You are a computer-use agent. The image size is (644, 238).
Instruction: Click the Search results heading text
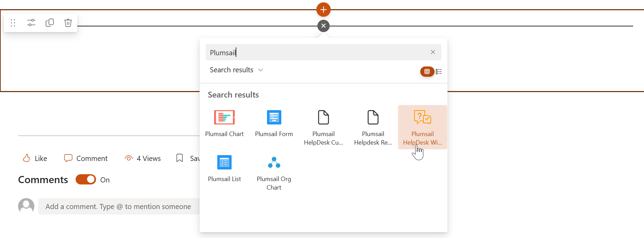[x=233, y=95]
